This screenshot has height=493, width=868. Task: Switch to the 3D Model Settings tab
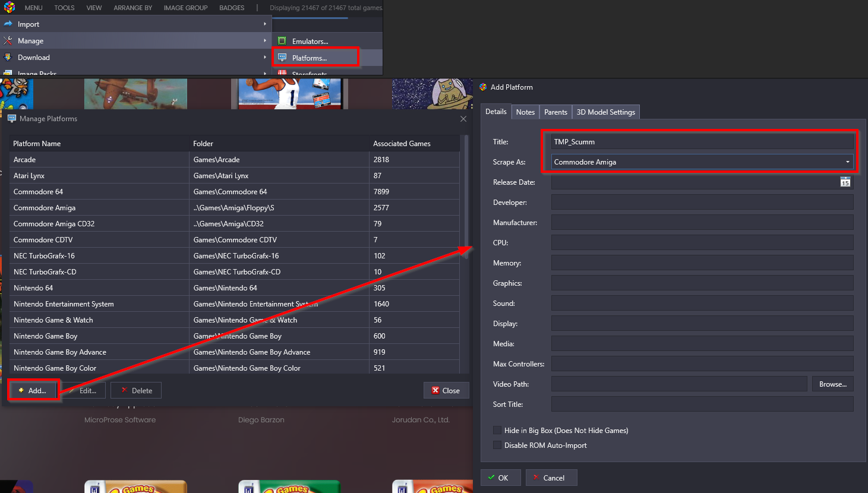pos(605,112)
